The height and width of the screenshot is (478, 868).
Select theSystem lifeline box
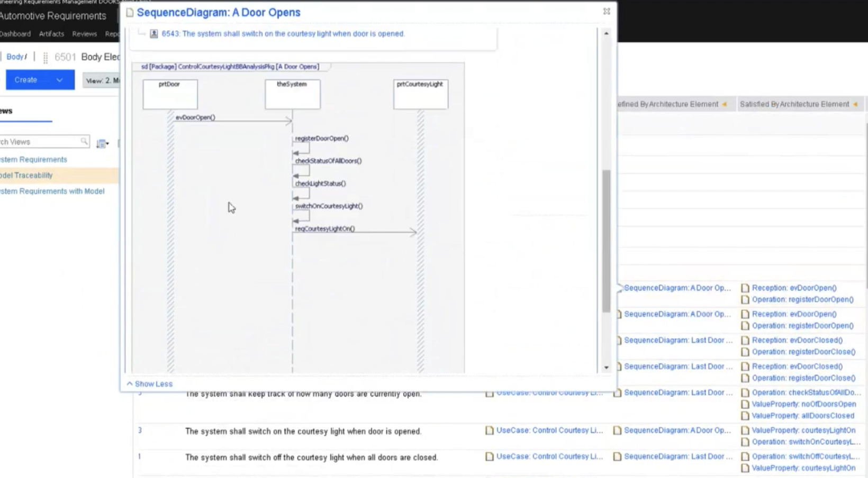[x=292, y=94]
